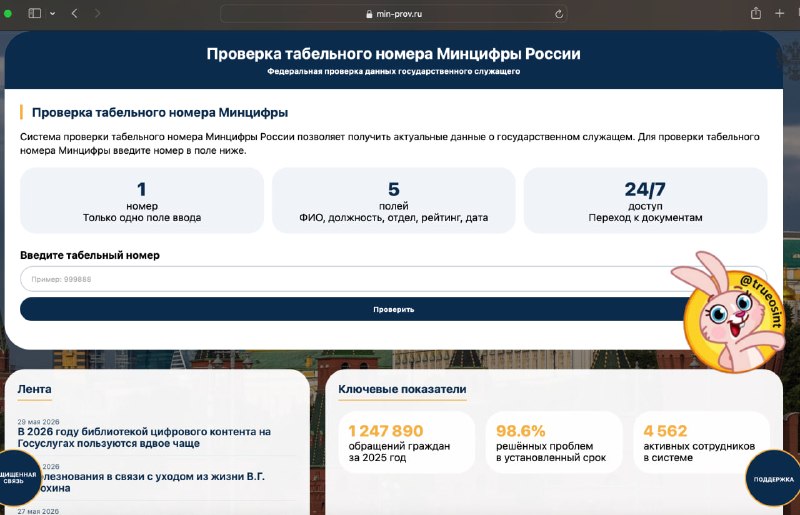Click the padlock icon in the address bar
800x515 pixels.
[369, 14]
